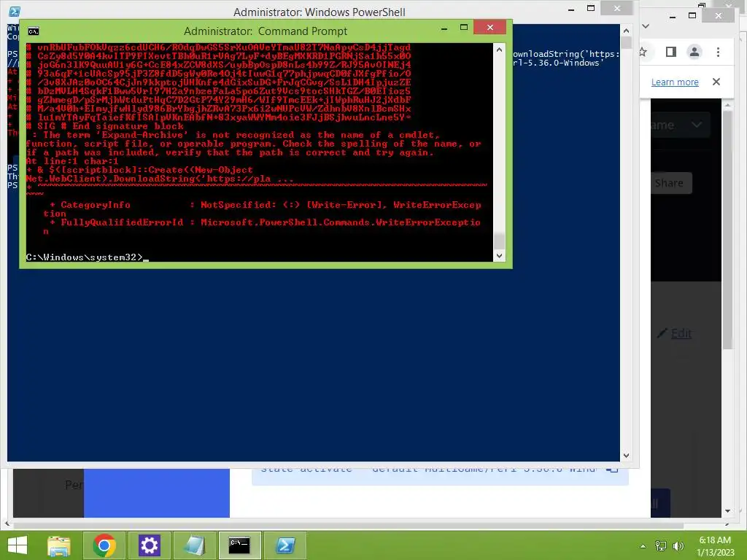This screenshot has height=560, width=747.
Task: Open the gear settings app on taskbar
Action: [149, 545]
